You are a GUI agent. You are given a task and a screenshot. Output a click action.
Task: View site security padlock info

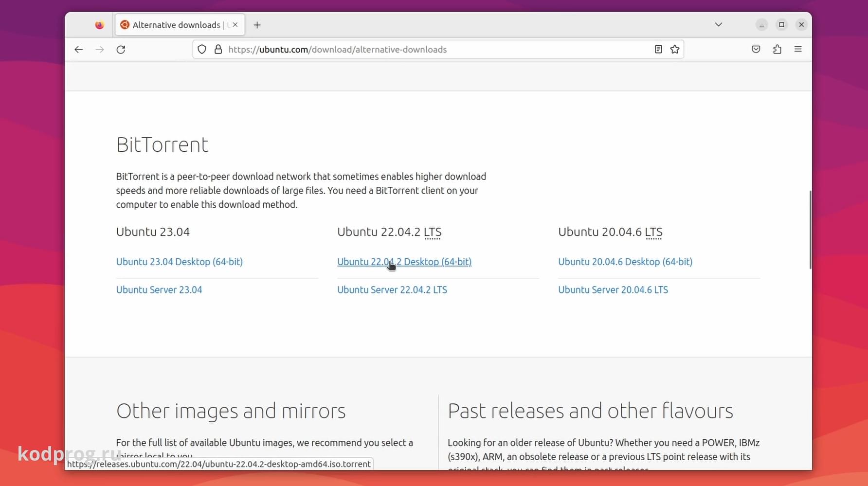pos(218,49)
